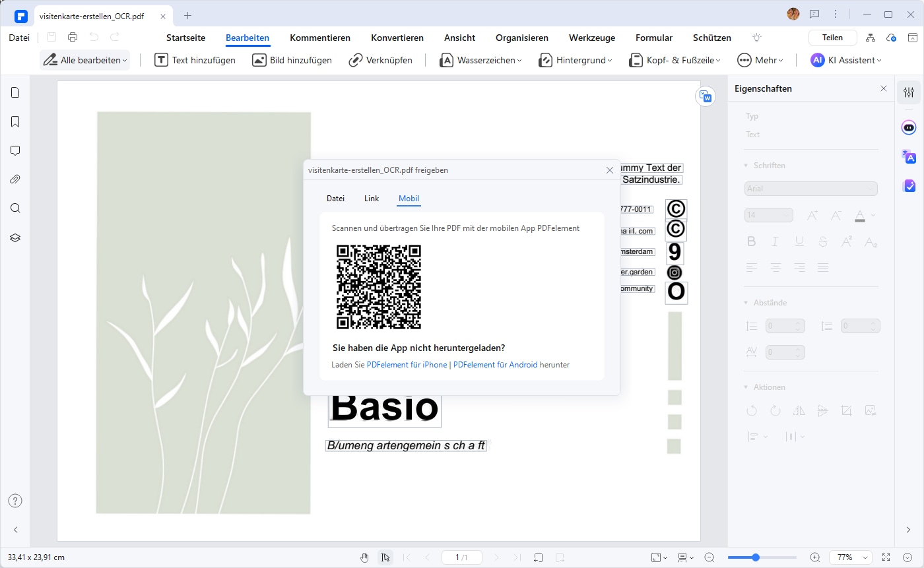924x568 pixels.
Task: Click the zoom out minus icon
Action: click(709, 557)
